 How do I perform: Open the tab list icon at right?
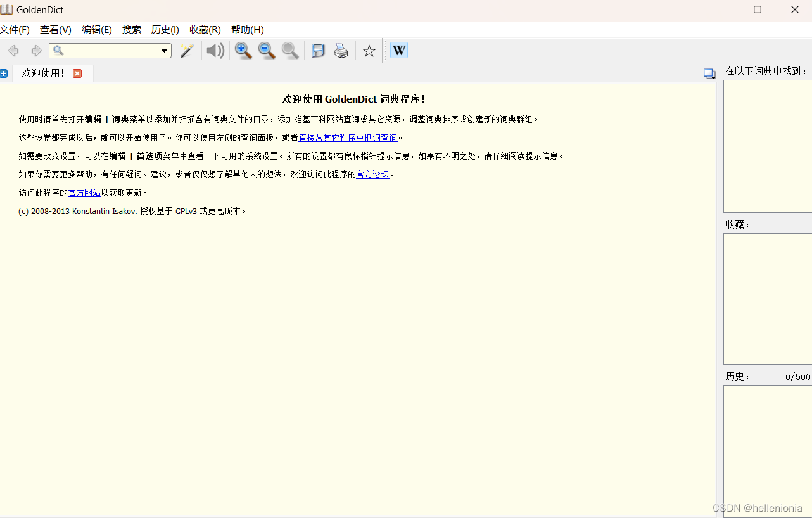click(709, 74)
